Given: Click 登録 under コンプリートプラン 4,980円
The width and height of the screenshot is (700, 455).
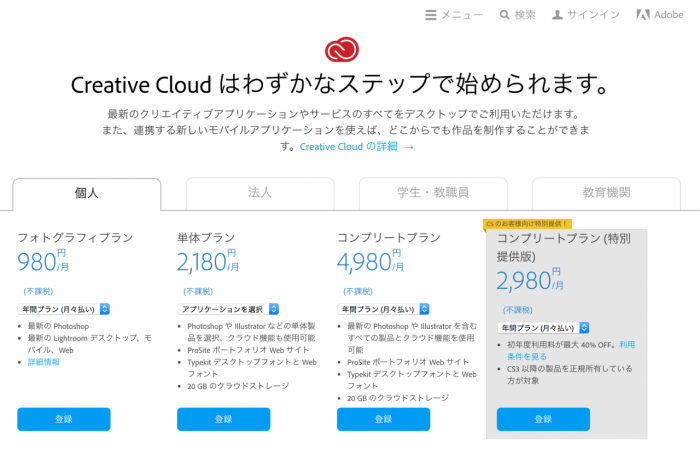Looking at the screenshot, I should (383, 419).
